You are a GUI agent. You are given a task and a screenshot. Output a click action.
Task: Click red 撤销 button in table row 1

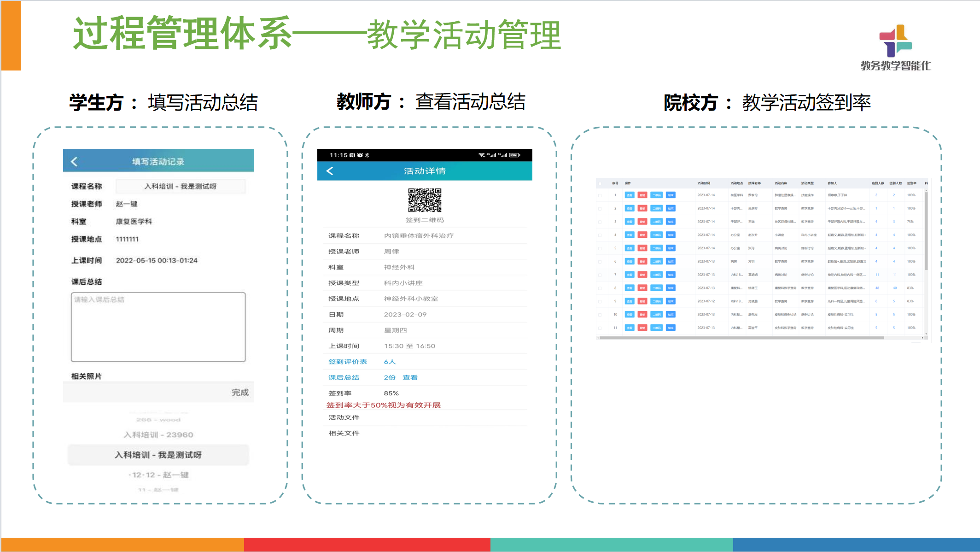642,195
